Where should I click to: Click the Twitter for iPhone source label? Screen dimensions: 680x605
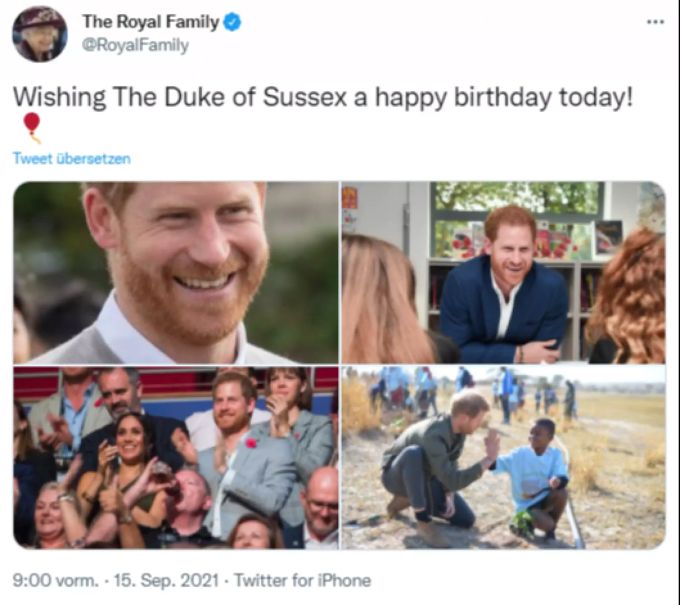point(303,580)
